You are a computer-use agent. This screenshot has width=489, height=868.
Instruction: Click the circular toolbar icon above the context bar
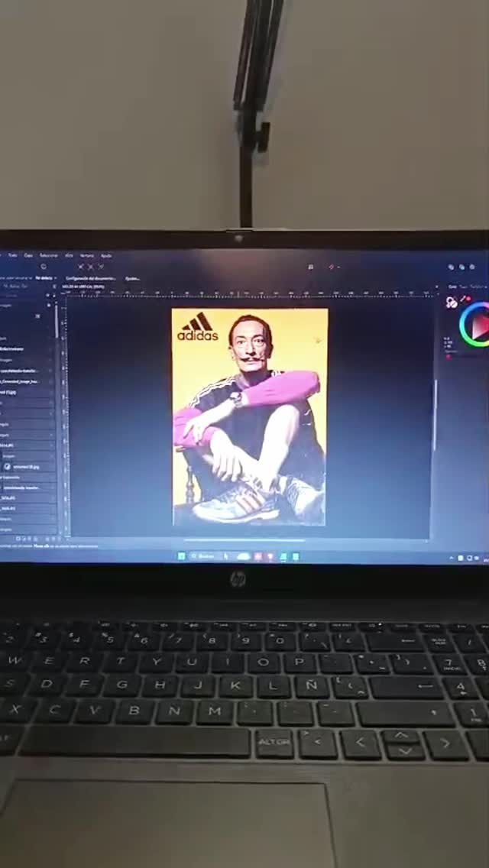point(44,266)
